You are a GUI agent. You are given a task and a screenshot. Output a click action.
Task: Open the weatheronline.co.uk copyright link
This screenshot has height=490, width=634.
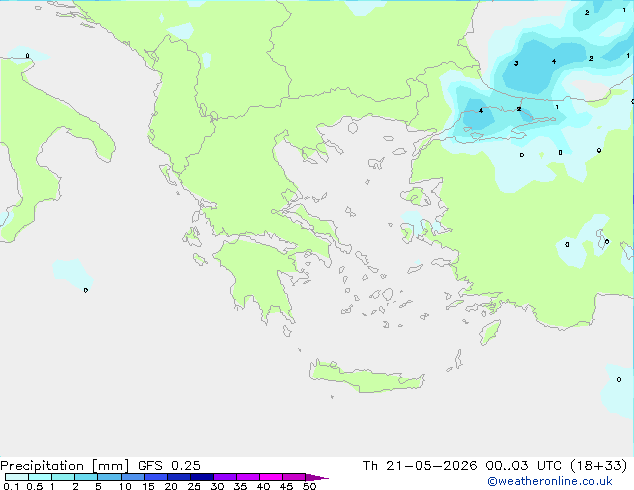pyautogui.click(x=550, y=481)
